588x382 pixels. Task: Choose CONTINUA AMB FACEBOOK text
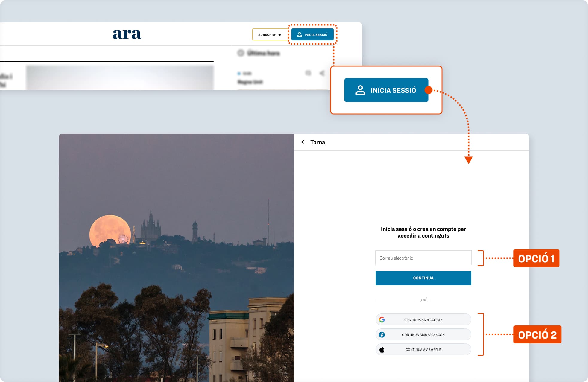[423, 335]
